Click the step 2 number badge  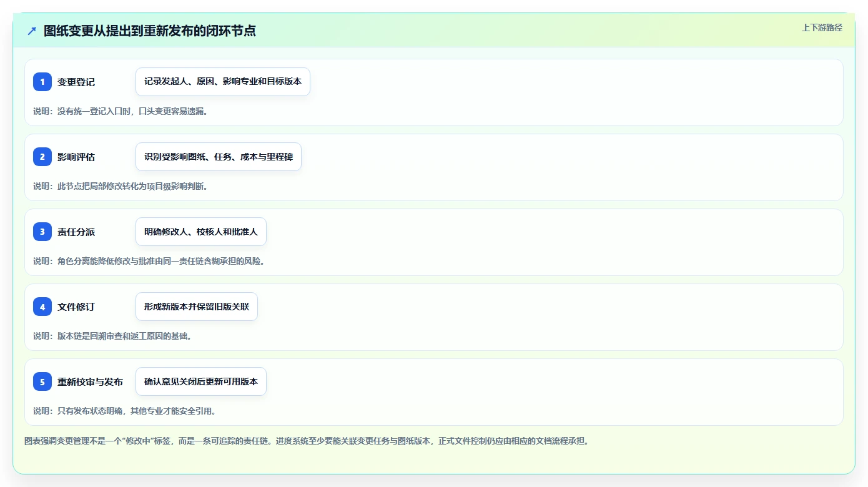(x=42, y=157)
